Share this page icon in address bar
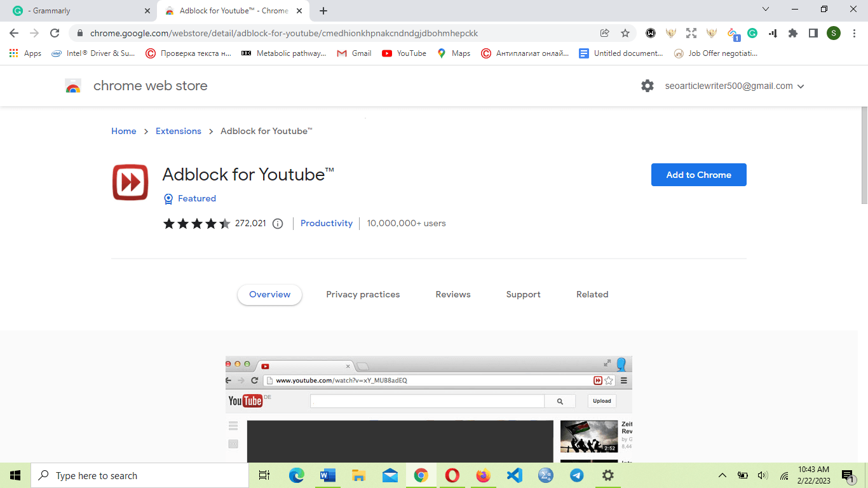 (604, 33)
